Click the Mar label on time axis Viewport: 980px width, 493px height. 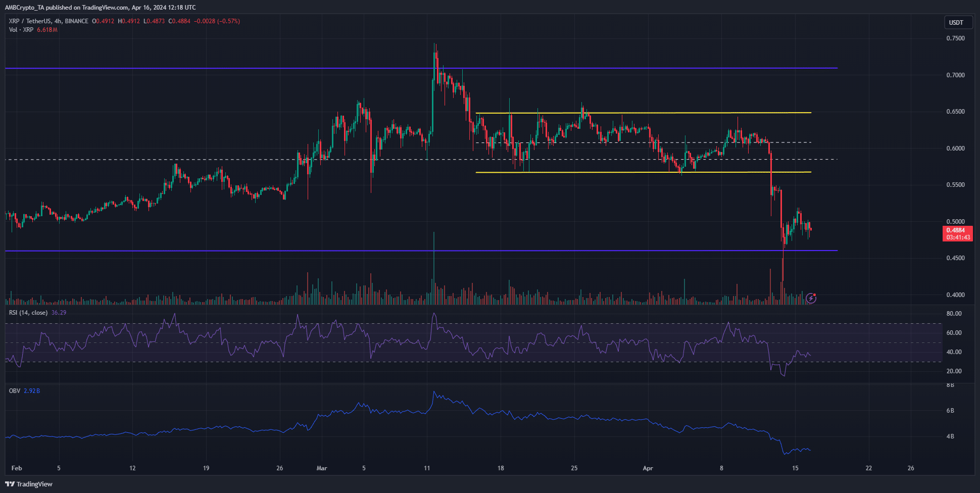(x=322, y=468)
